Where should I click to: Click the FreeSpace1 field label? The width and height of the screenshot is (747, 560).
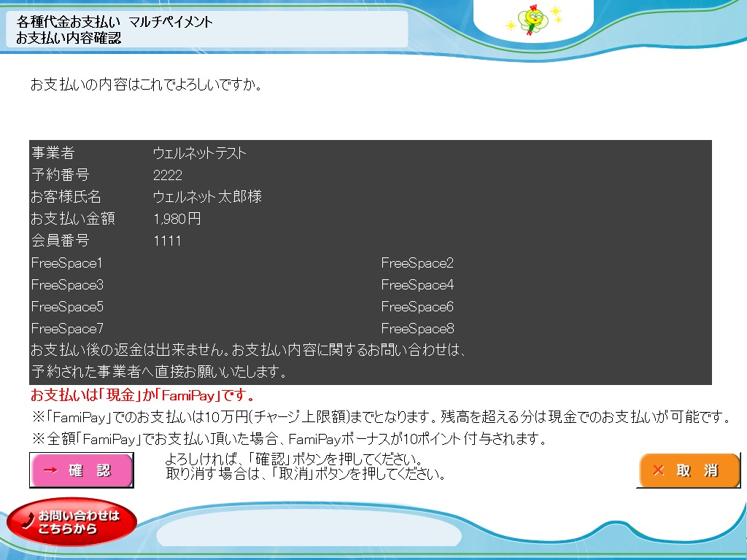(67, 262)
